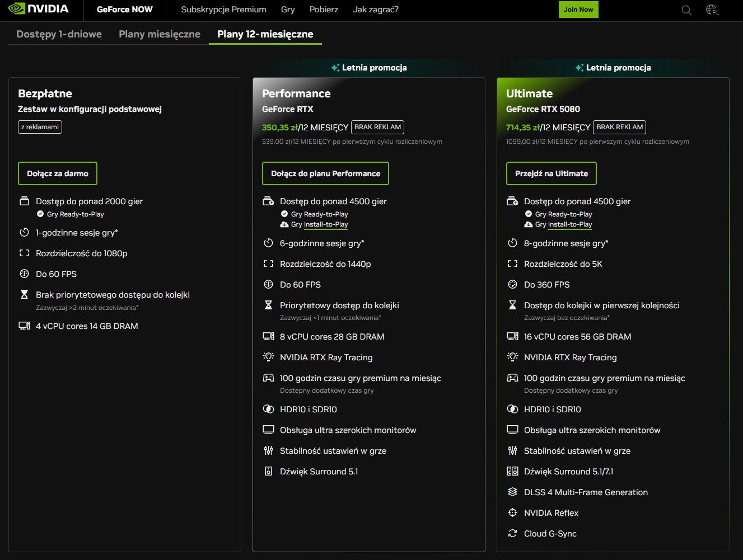Click library icon beside 'Dostęp do ponad 2000 gier'

24,201
